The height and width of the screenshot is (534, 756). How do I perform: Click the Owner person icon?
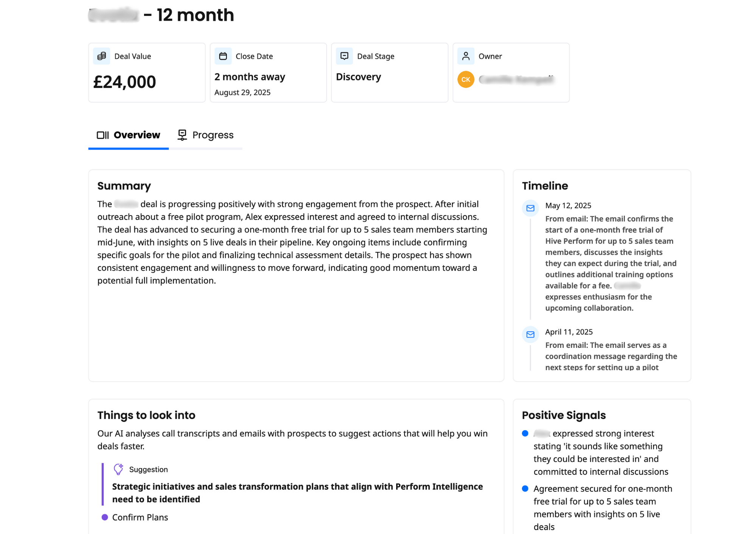[466, 56]
